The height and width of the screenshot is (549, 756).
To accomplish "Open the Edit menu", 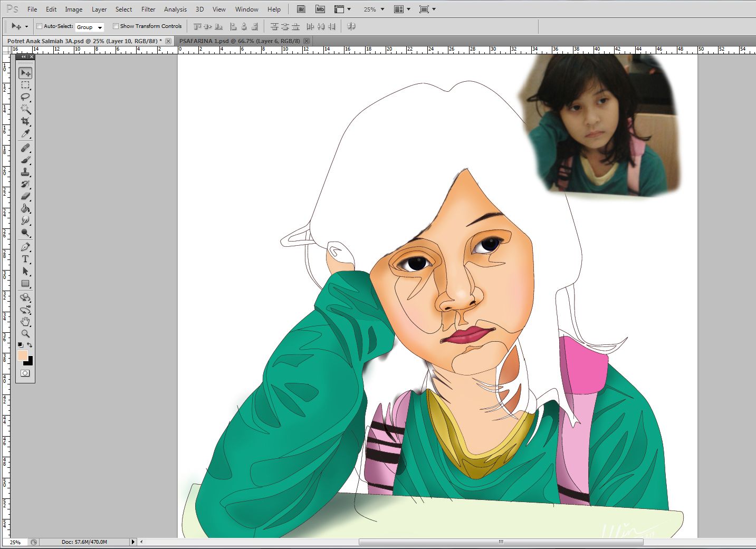I will tap(51, 9).
